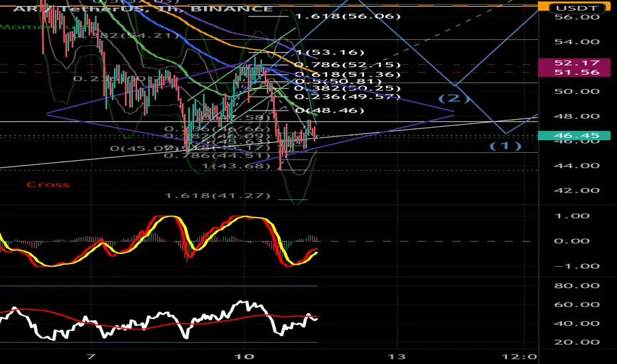Click the 42.00 price axis value
The height and width of the screenshot is (364, 617).
[577, 191]
